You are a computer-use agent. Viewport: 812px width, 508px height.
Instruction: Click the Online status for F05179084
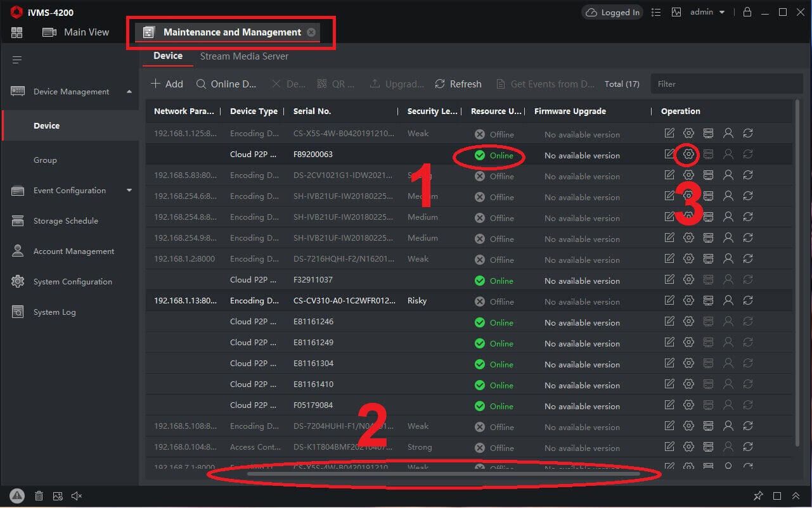(x=494, y=405)
